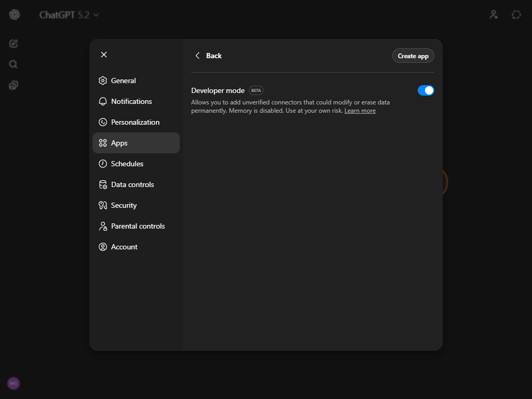Click the search icon in the sidebar

tap(13, 64)
